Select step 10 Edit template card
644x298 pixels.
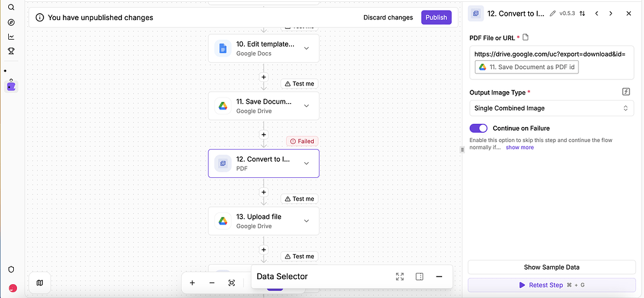pos(264,48)
